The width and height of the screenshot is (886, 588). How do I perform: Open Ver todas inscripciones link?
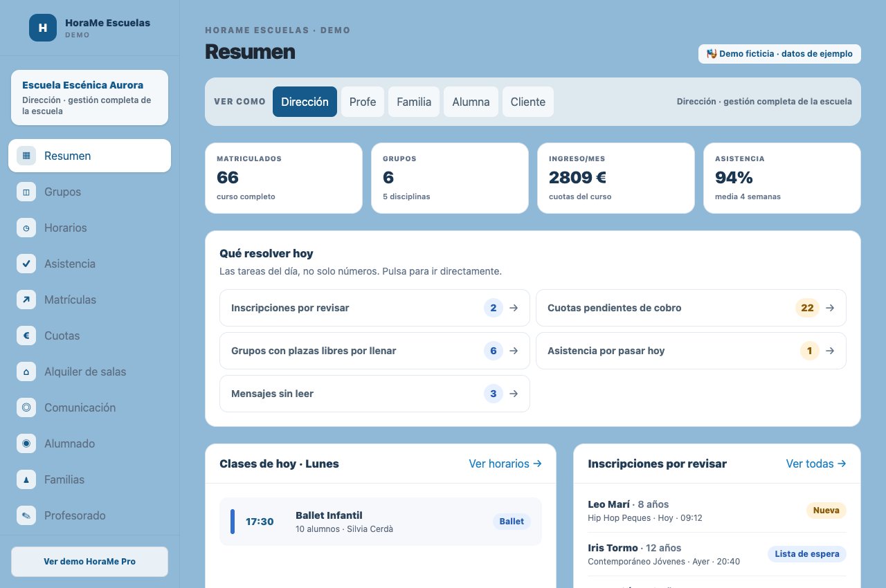click(x=816, y=463)
